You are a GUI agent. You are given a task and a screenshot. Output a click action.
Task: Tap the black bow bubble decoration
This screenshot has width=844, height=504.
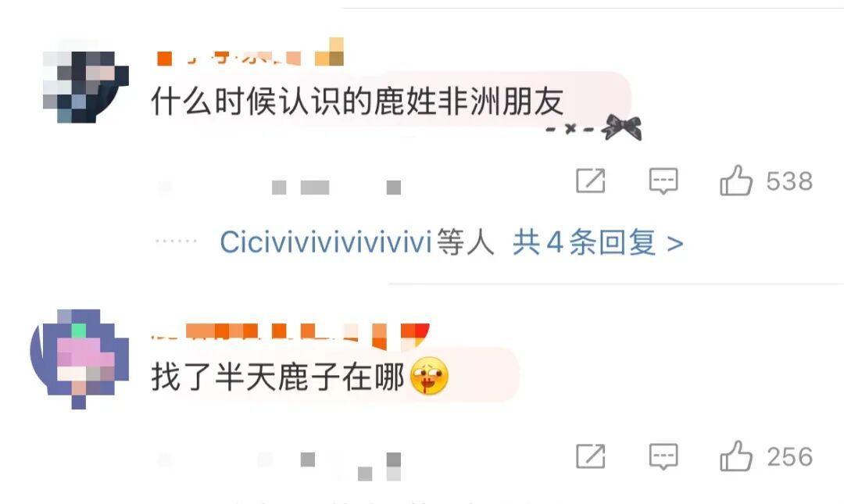click(621, 127)
